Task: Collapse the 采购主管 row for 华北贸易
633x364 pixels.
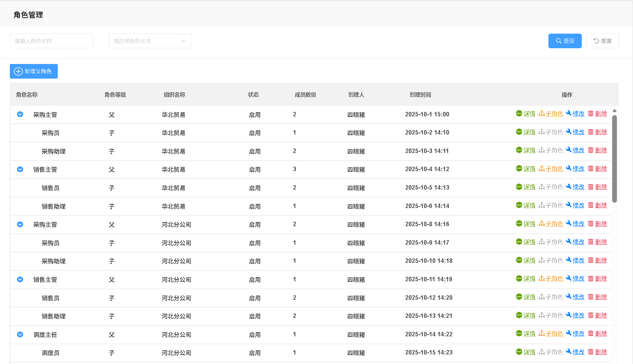Action: coord(20,114)
